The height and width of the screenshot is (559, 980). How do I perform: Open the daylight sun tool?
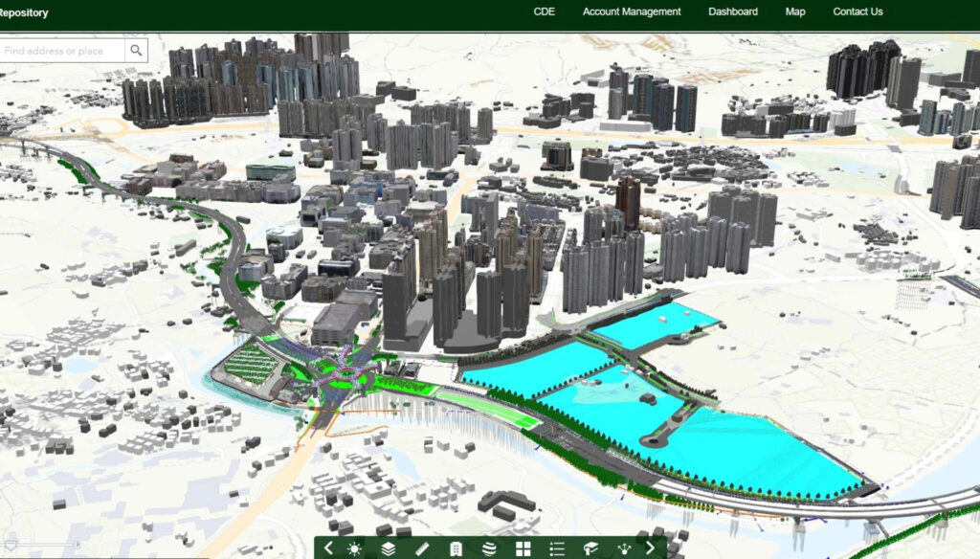(355, 548)
